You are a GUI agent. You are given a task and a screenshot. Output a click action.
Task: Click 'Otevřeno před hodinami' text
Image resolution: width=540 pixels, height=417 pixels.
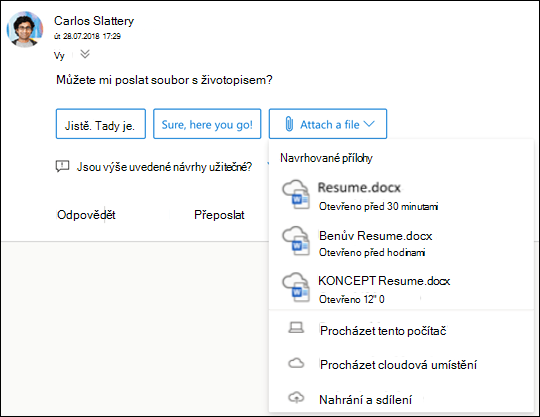tap(372, 252)
